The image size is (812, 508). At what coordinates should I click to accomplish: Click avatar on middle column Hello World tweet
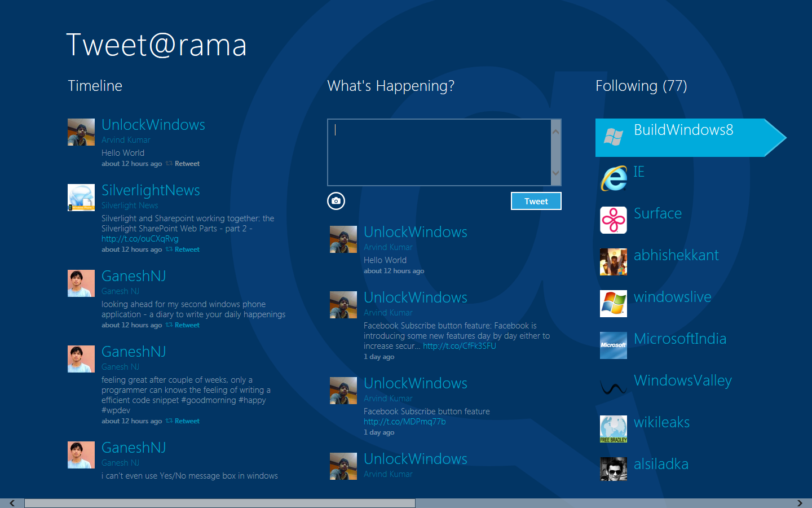(x=343, y=239)
